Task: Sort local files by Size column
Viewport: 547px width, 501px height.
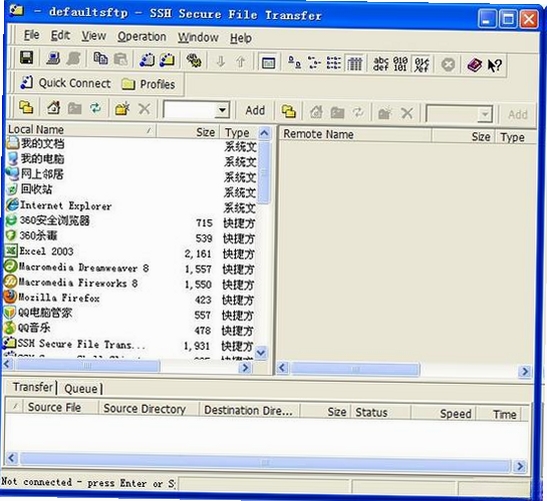Action: coord(188,132)
